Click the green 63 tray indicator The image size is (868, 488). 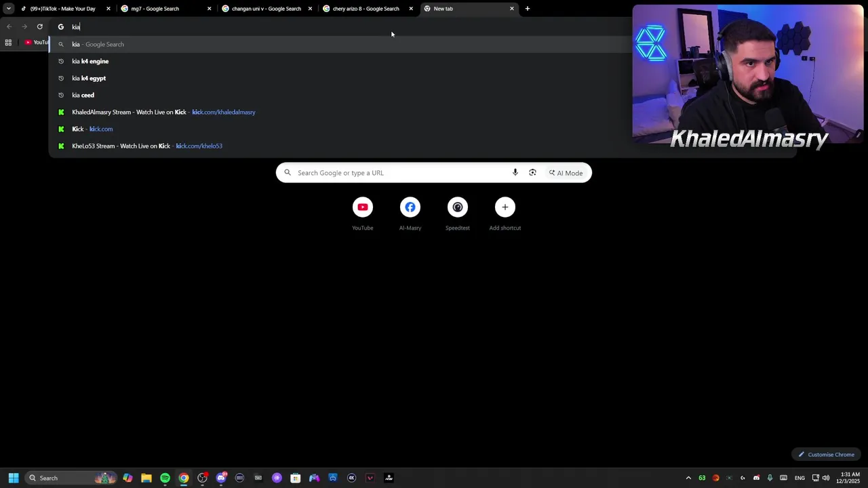coord(702,478)
